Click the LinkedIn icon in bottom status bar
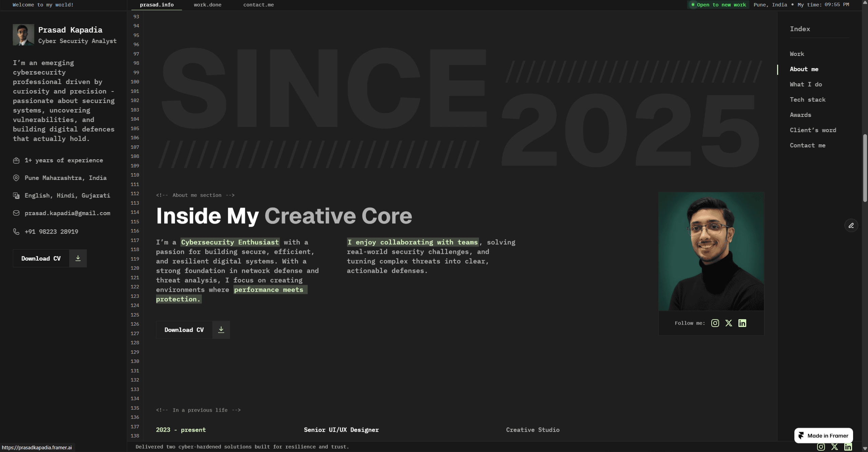 pyautogui.click(x=848, y=447)
